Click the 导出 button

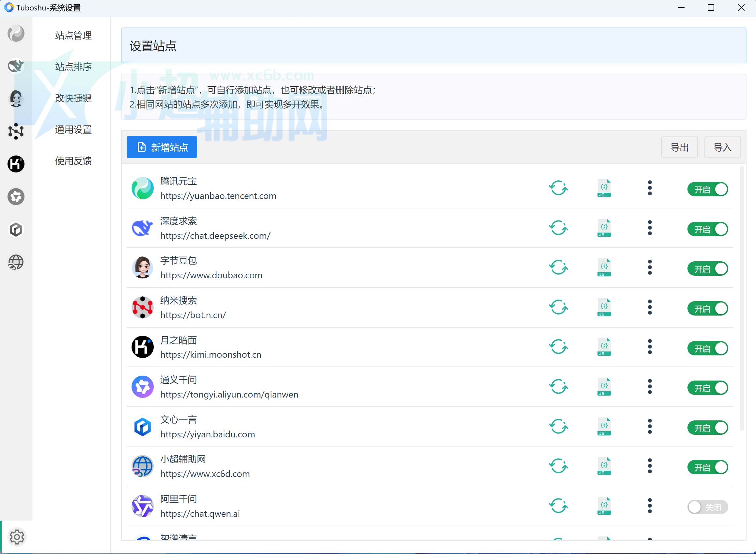(x=679, y=147)
